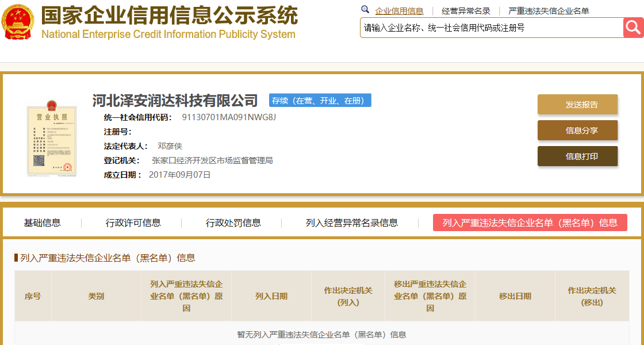The height and width of the screenshot is (345, 644).
Task: Click the 国家企业信用信息公示系统 site title
Action: 169,16
